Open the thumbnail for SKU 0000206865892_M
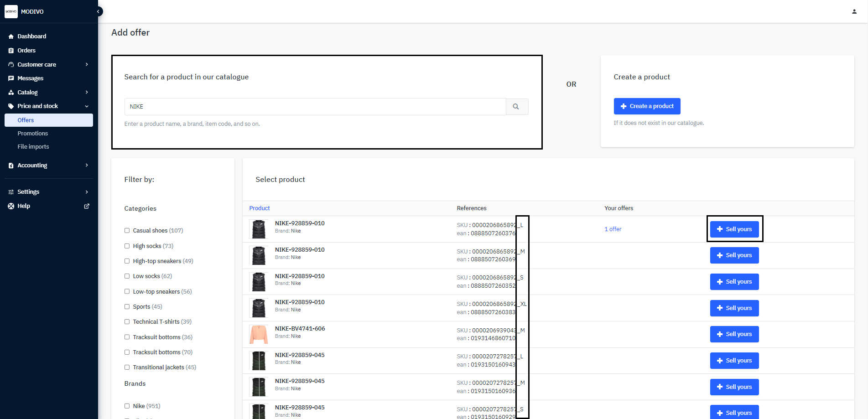The image size is (868, 419). click(259, 256)
